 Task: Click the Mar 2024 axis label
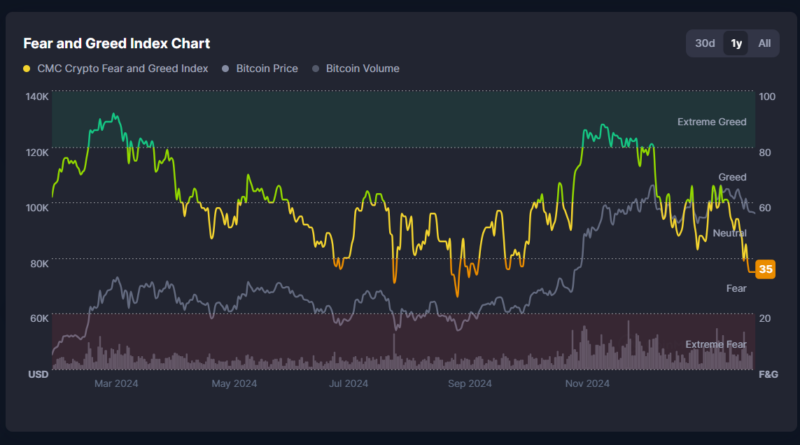pyautogui.click(x=115, y=384)
